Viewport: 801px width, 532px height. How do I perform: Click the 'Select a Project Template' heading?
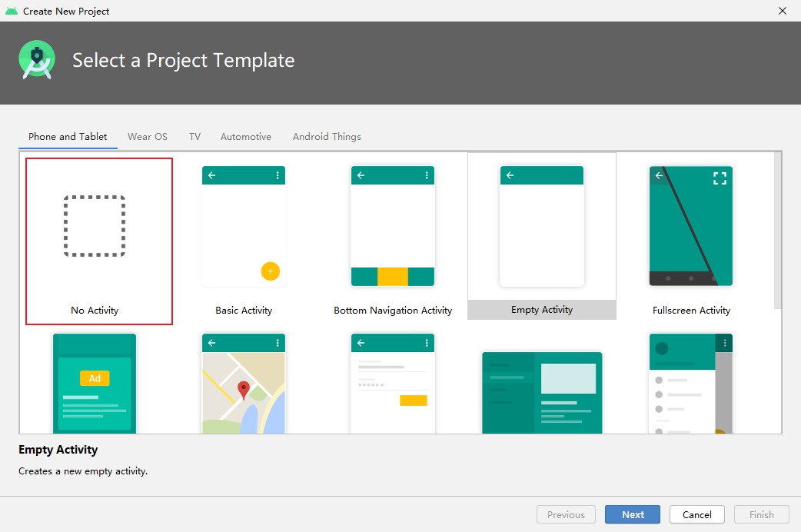tap(184, 60)
